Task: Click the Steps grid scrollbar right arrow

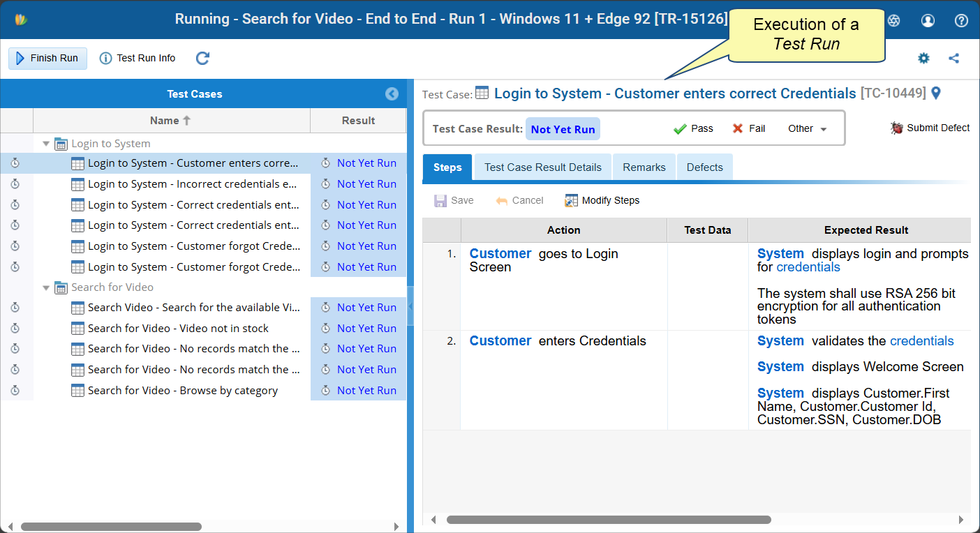Action: [960, 520]
